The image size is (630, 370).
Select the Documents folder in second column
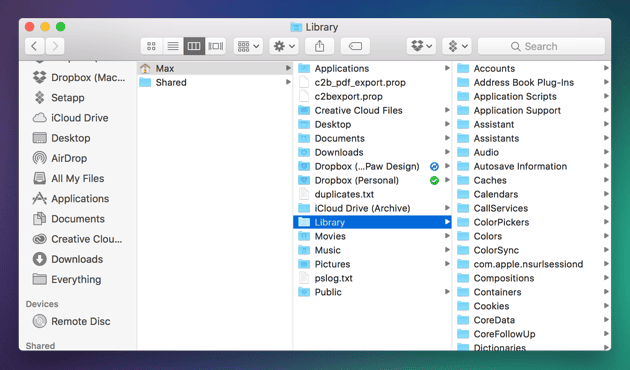click(x=372, y=138)
